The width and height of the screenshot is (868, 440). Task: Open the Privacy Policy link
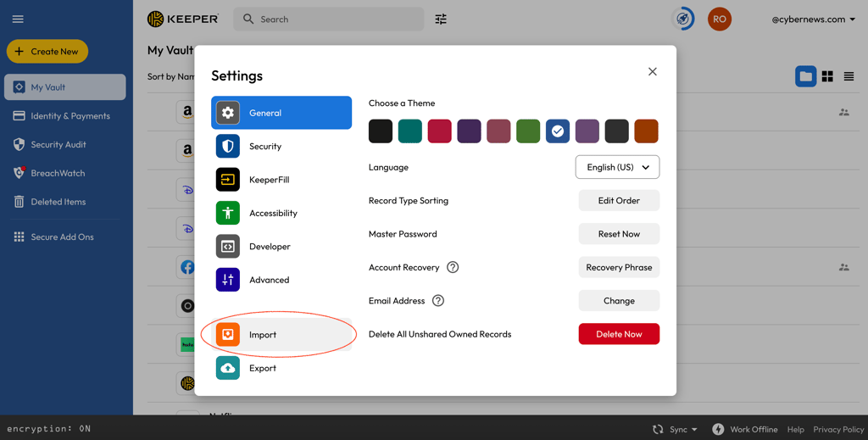pos(838,430)
